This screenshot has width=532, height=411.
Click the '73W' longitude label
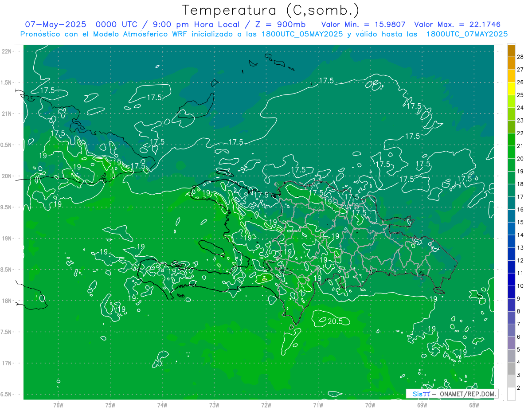pyautogui.click(x=214, y=405)
